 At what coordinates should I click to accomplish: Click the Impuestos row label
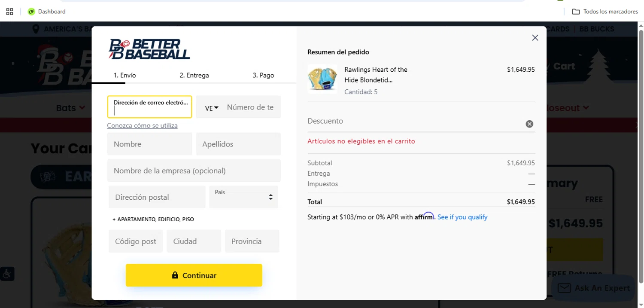[322, 184]
